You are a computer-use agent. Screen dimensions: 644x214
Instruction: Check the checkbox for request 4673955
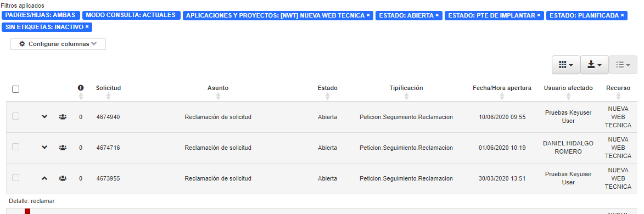pos(15,177)
